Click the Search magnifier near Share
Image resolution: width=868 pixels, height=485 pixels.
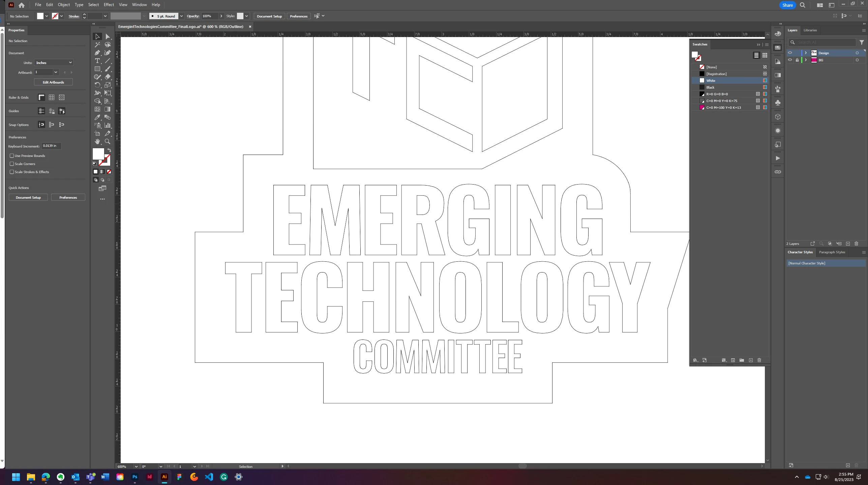(x=803, y=5)
